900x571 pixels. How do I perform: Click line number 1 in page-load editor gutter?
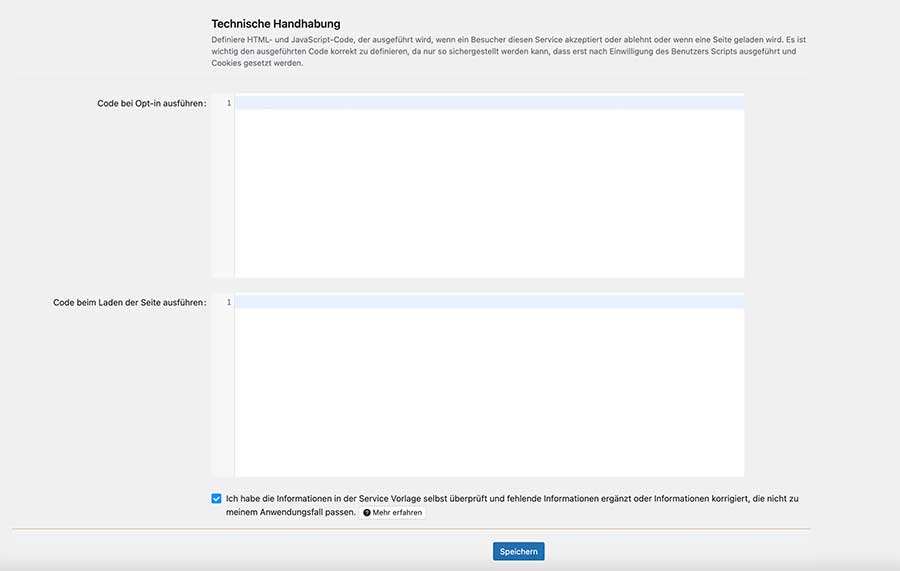click(x=228, y=302)
